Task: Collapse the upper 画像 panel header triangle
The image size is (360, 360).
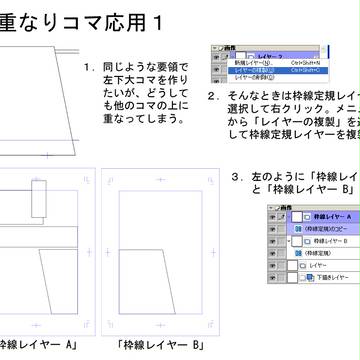Action: 214,48
